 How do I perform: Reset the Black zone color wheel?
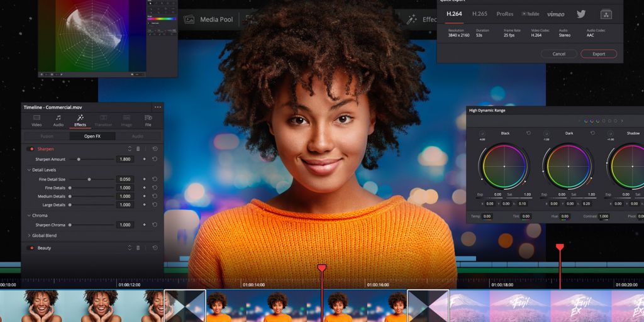point(528,133)
